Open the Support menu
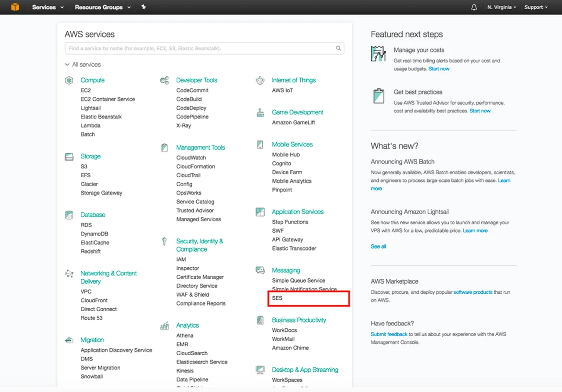 coord(536,7)
